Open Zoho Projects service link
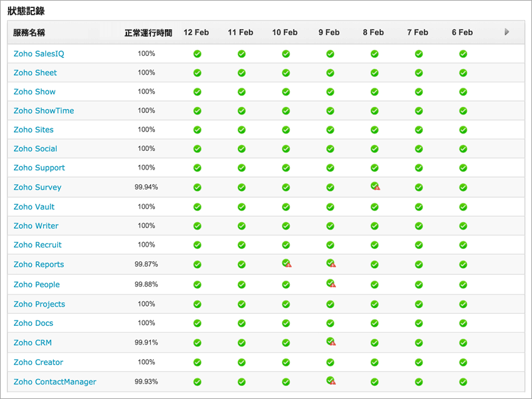 point(39,304)
